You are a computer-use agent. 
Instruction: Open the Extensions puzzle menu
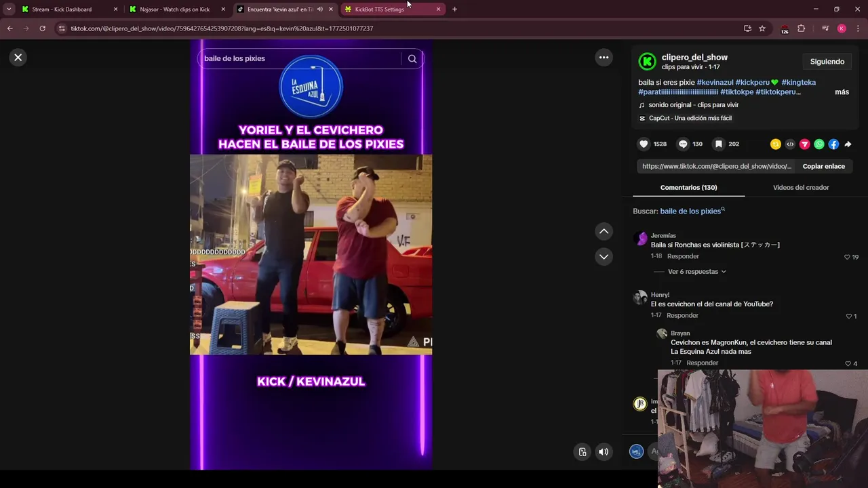point(801,28)
